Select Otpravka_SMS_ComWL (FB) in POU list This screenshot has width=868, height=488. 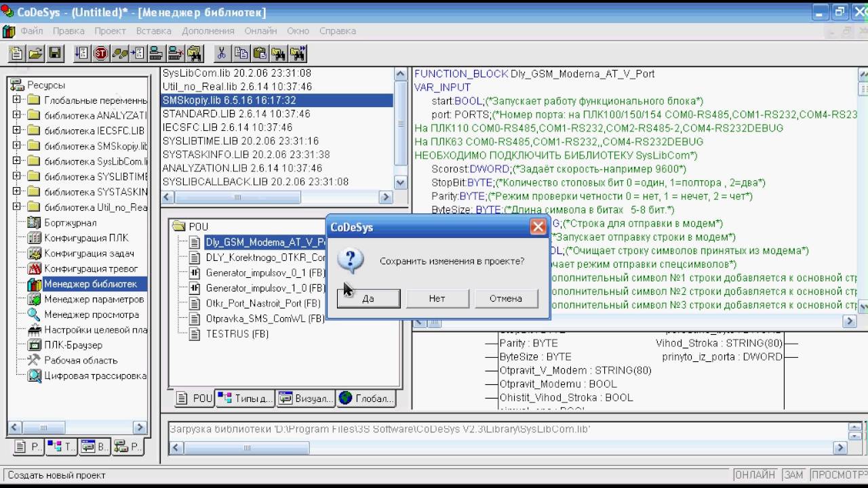(265, 319)
